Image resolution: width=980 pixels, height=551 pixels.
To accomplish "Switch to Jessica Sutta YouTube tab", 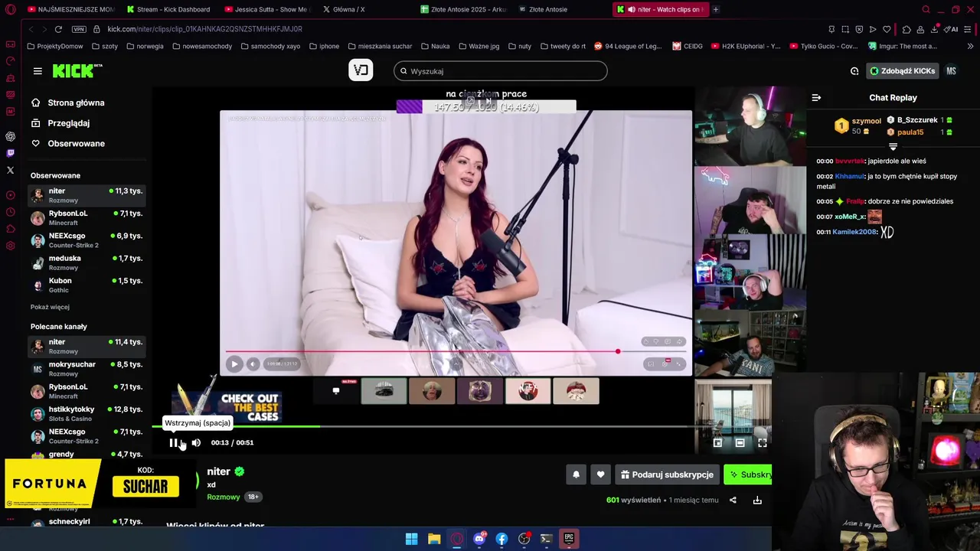I will tap(266, 9).
